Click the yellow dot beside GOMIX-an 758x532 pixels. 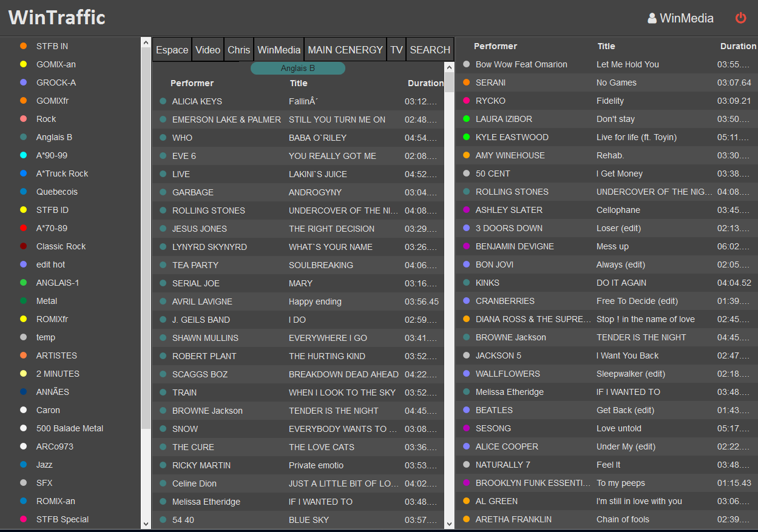(x=24, y=64)
